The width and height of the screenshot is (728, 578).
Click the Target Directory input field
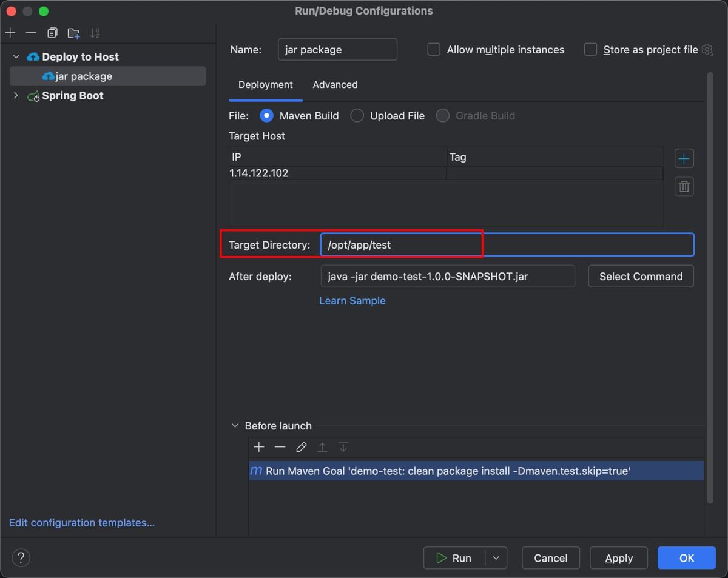coord(507,245)
